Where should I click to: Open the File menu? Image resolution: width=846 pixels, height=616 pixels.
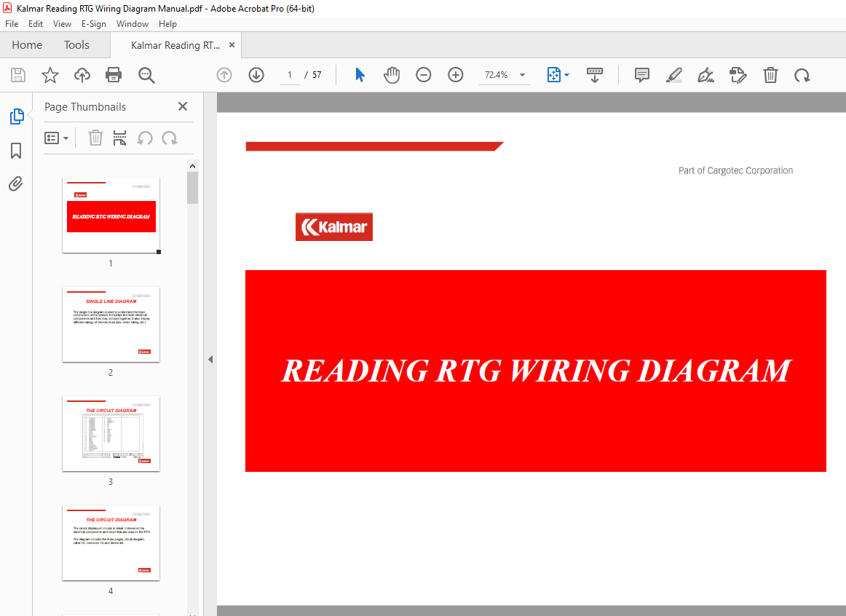12,24
